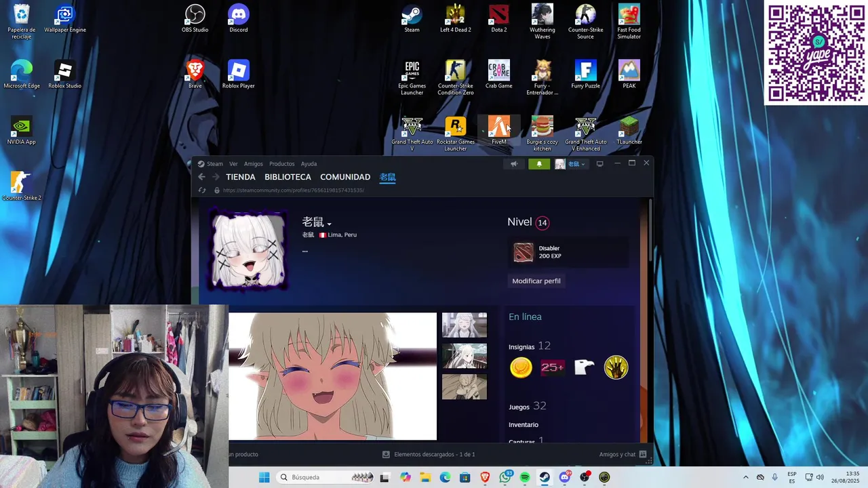This screenshot has height=488, width=868.
Task: Click the Modificar perfil button
Action: point(536,281)
